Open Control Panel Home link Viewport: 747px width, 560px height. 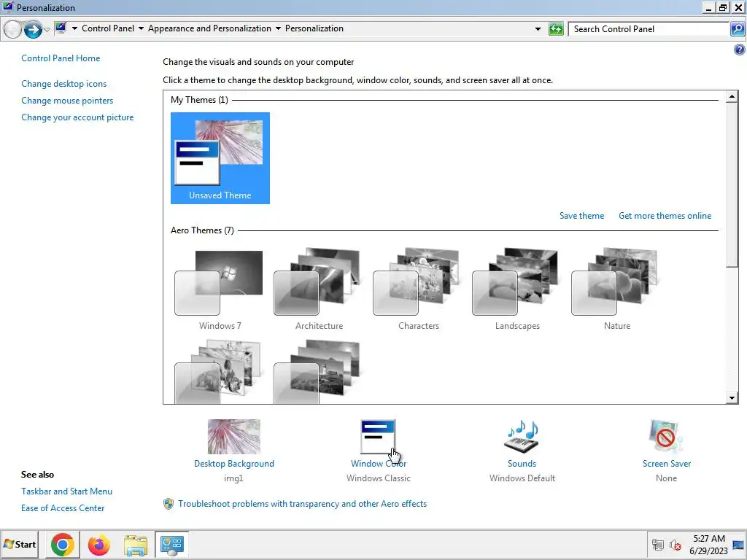61,58
